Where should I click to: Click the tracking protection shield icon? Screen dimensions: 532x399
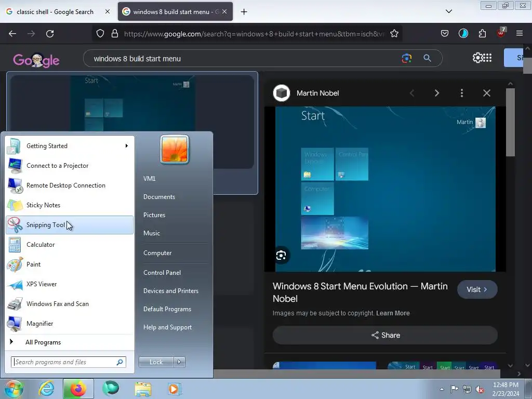[x=100, y=34]
